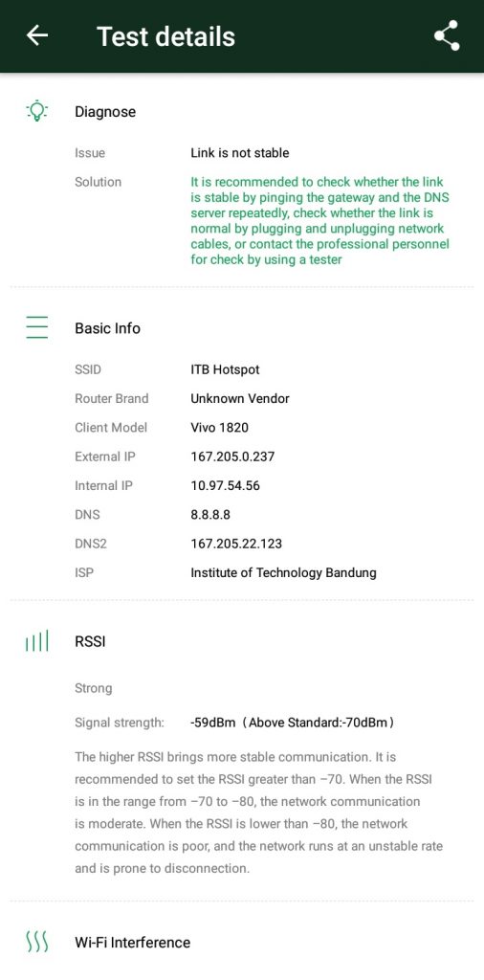The image size is (484, 980).
Task: Select the External IP 167.205.0.237
Action: pos(232,457)
